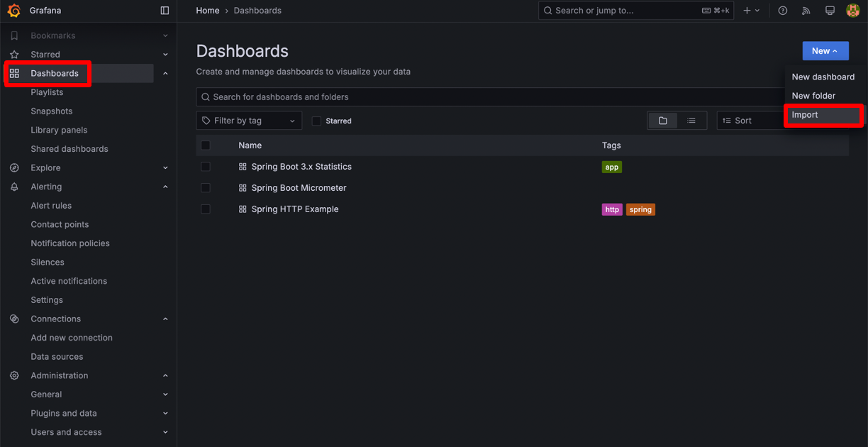Open the Filter by tag dropdown

248,121
